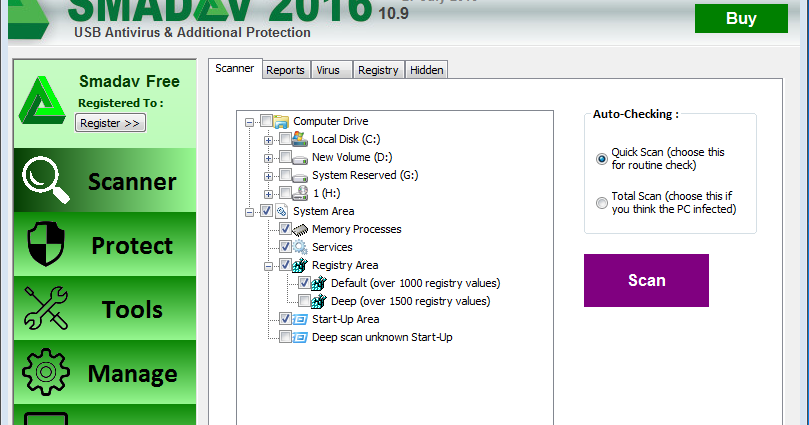Click the Local Disk (C:) label

click(346, 139)
